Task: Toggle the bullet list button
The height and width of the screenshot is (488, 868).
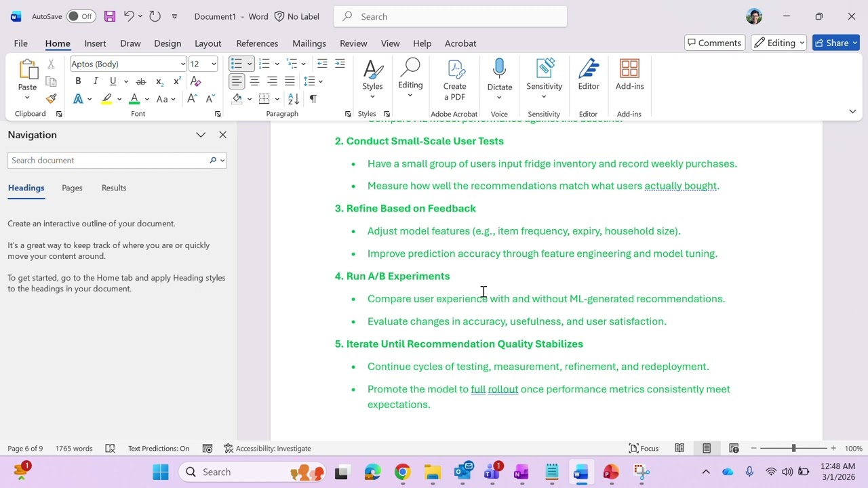Action: point(236,64)
